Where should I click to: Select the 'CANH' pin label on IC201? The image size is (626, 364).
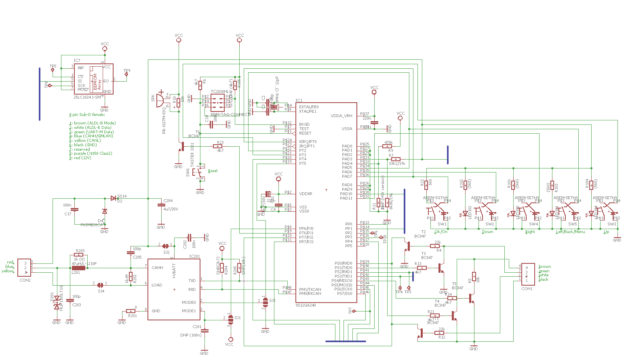157,268
